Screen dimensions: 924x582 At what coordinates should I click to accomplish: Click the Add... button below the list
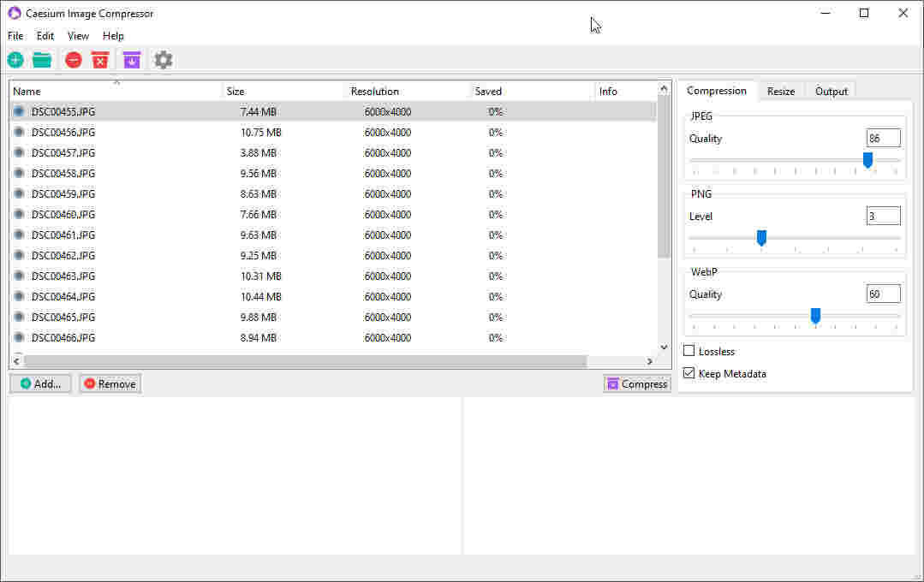(x=40, y=383)
